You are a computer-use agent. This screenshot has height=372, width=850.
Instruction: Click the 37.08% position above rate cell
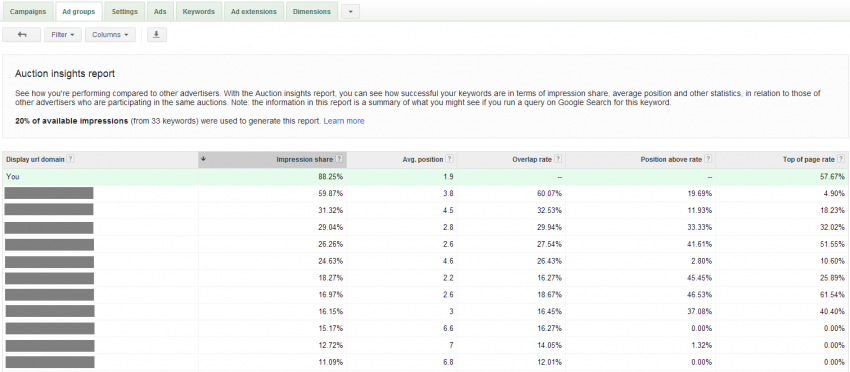point(699,312)
